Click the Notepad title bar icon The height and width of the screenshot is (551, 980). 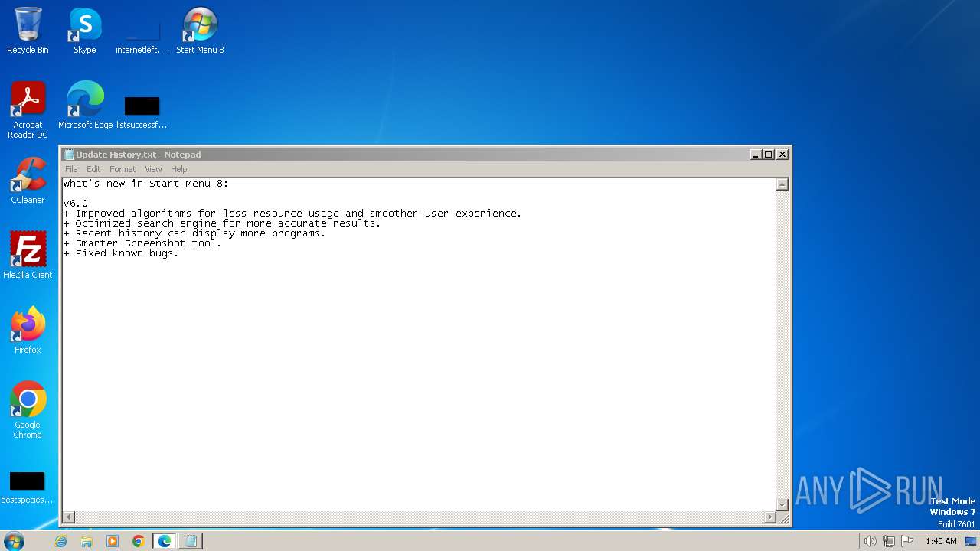pos(69,155)
